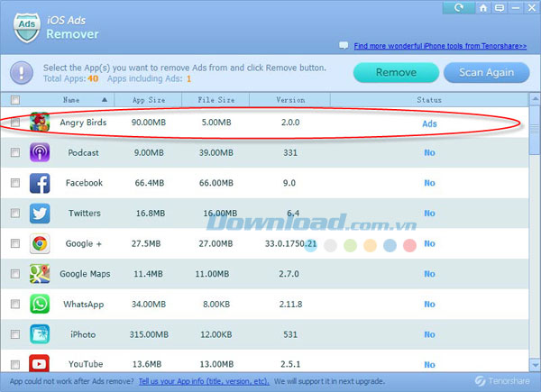Click the Remove button
This screenshot has width=541, height=392.
pos(396,72)
